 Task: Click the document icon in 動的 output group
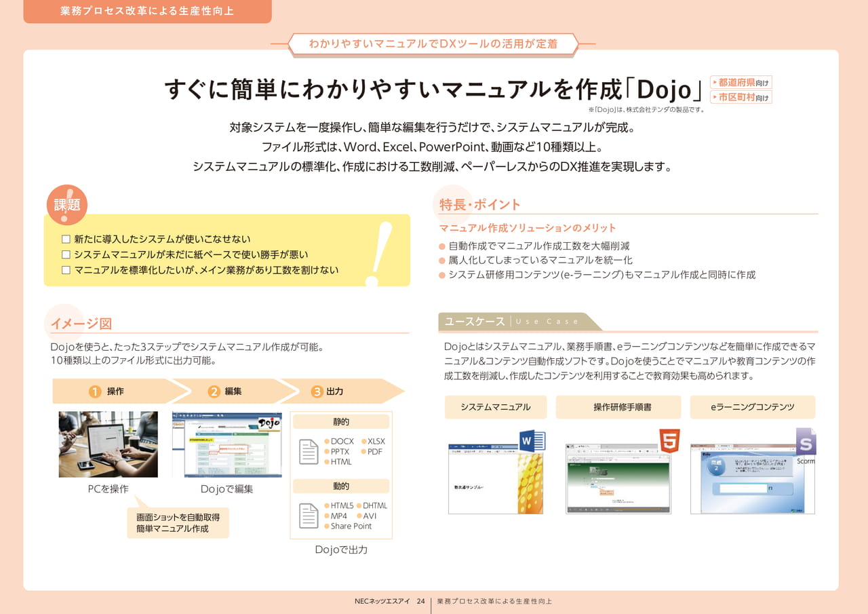[309, 516]
